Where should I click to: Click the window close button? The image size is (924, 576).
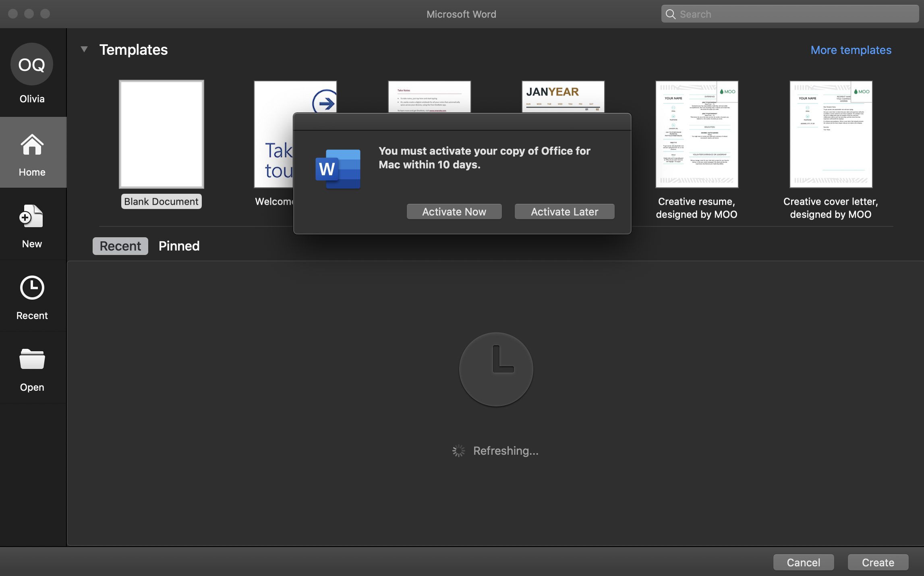(13, 14)
